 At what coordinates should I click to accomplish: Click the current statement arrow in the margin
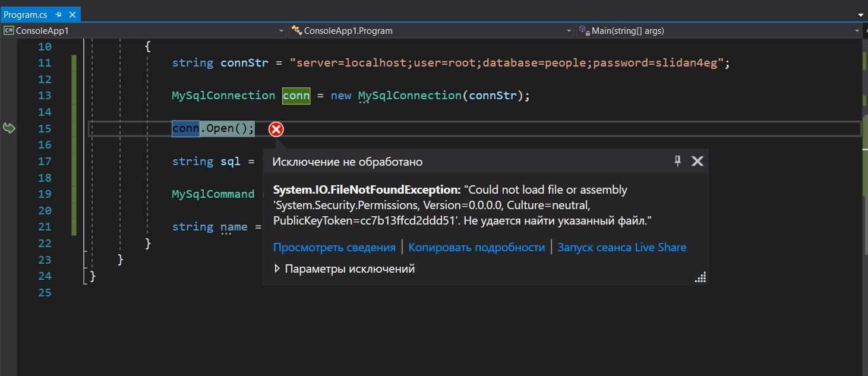[x=9, y=128]
